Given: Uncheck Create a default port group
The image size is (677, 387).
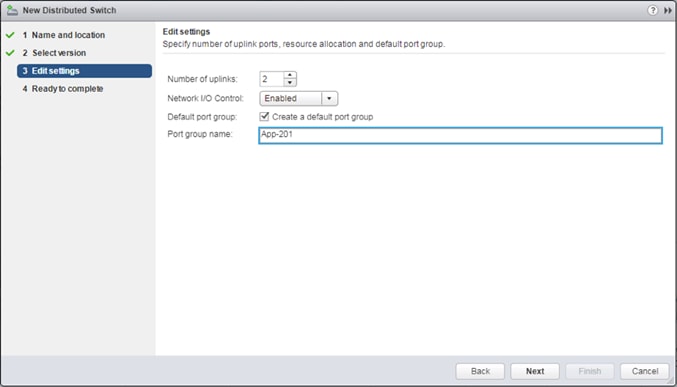Looking at the screenshot, I should 264,117.
